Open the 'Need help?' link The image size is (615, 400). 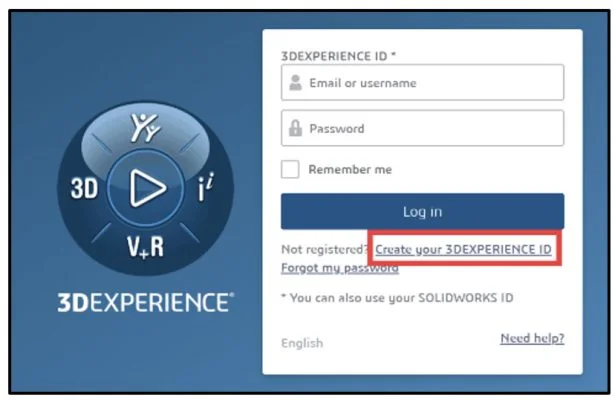pos(532,338)
